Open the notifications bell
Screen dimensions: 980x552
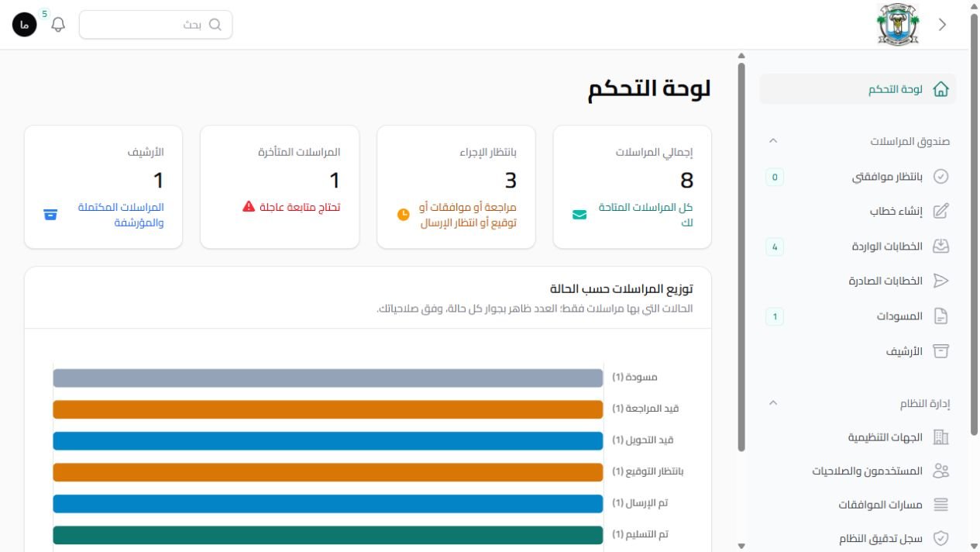click(x=58, y=25)
